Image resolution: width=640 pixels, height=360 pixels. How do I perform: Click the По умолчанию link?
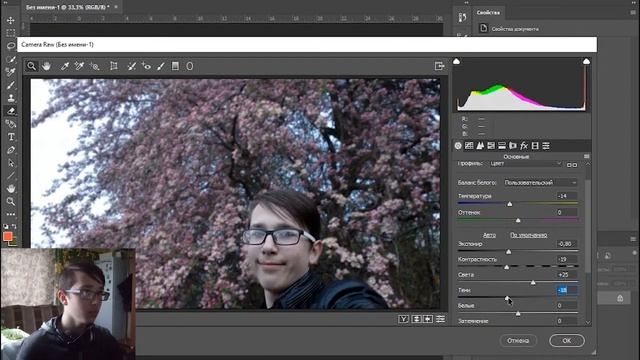click(529, 235)
